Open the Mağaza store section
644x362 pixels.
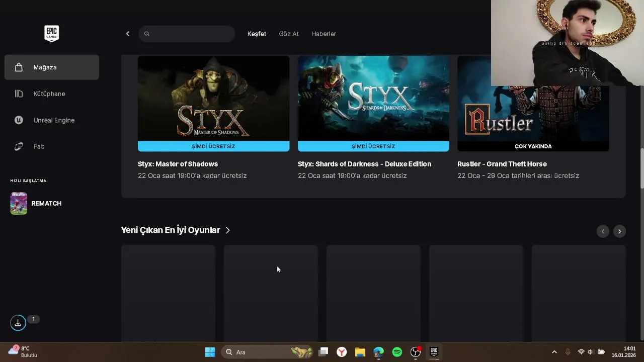[52, 67]
